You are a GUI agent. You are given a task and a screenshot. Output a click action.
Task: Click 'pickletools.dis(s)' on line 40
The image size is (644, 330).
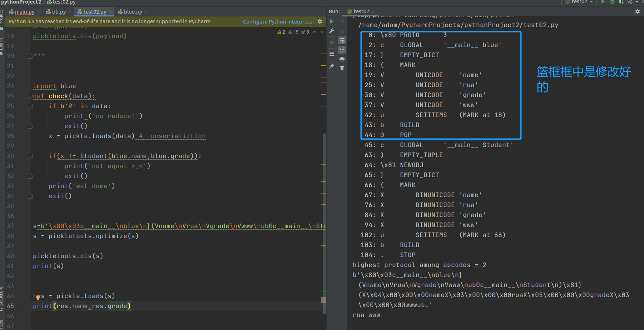(68, 256)
